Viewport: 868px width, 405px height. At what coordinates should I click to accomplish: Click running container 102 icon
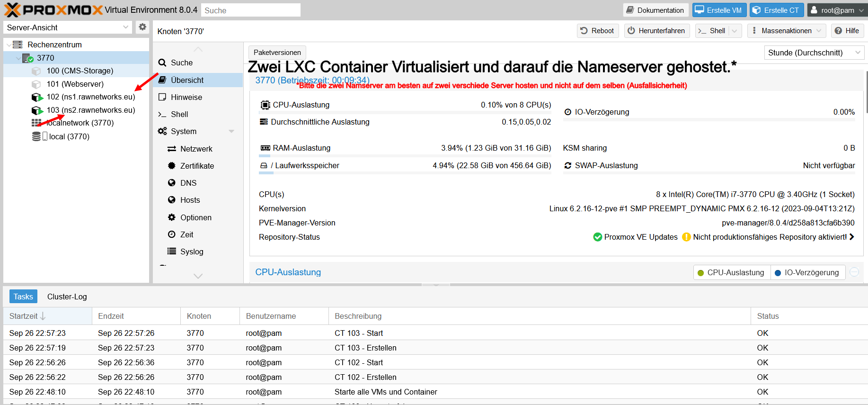tap(37, 97)
